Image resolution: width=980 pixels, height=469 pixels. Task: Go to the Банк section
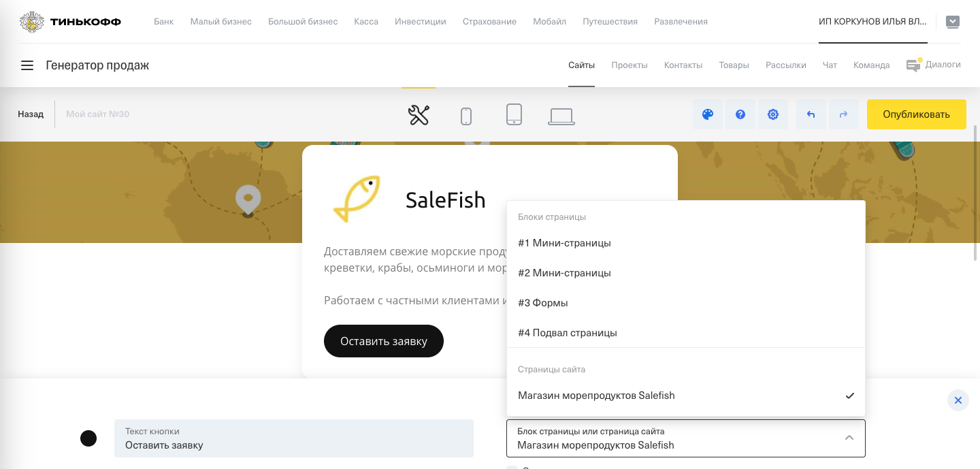(164, 22)
